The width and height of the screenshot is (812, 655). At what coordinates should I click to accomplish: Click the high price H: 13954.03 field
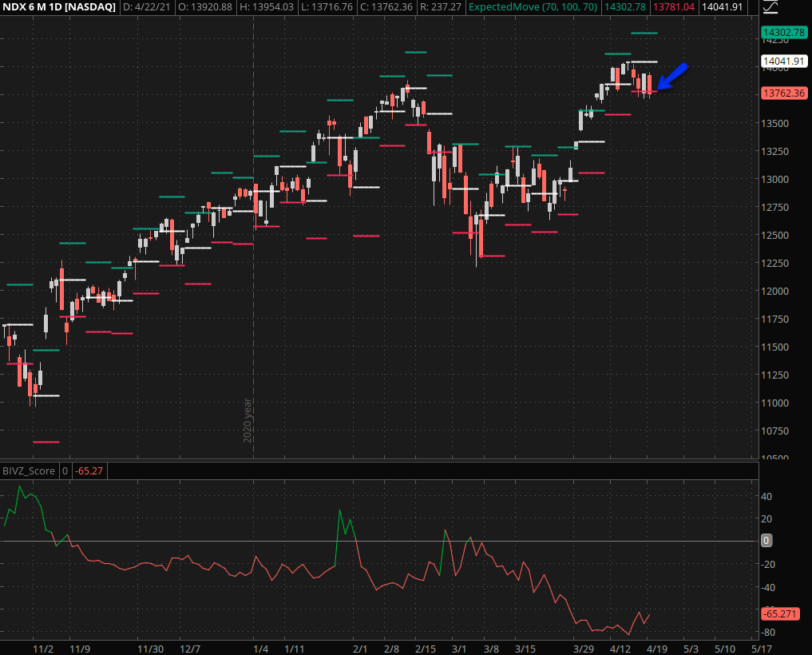pyautogui.click(x=265, y=7)
